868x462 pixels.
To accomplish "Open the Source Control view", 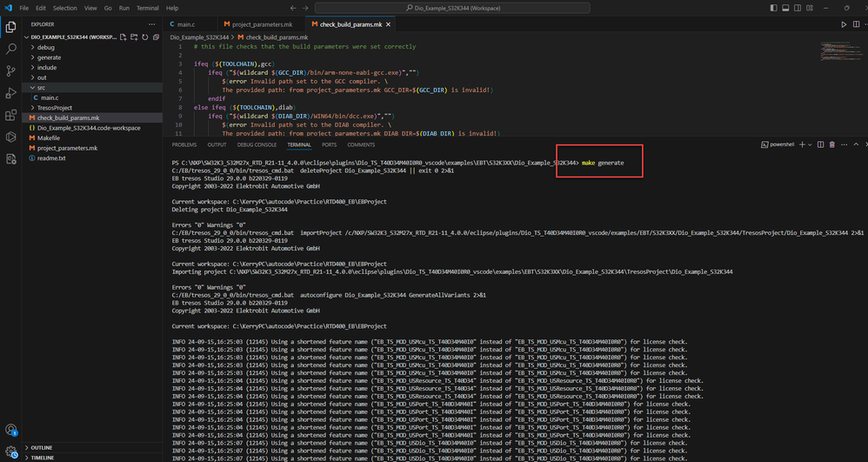I will 10,70.
